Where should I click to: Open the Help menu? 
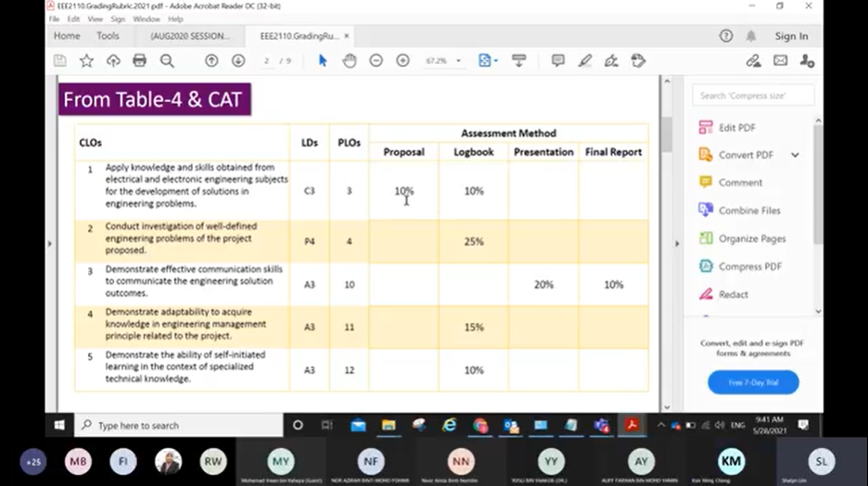pos(175,19)
